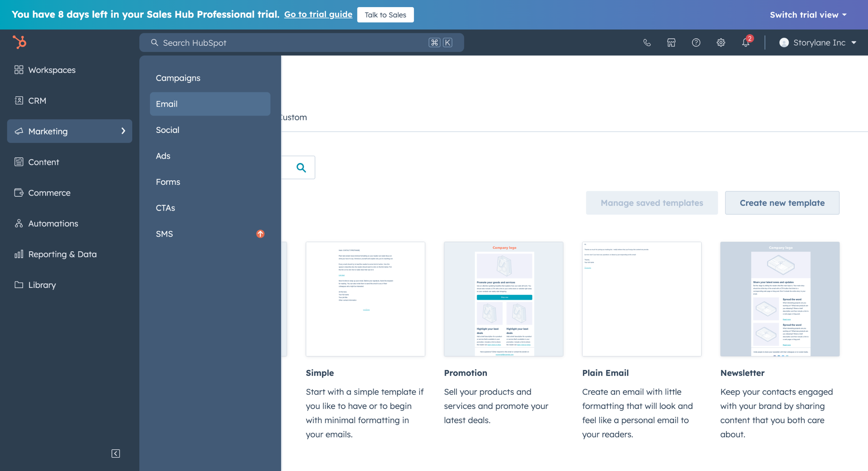Screen dimensions: 868x471
Task: Select Email from the Marketing submenu
Action: click(x=210, y=104)
